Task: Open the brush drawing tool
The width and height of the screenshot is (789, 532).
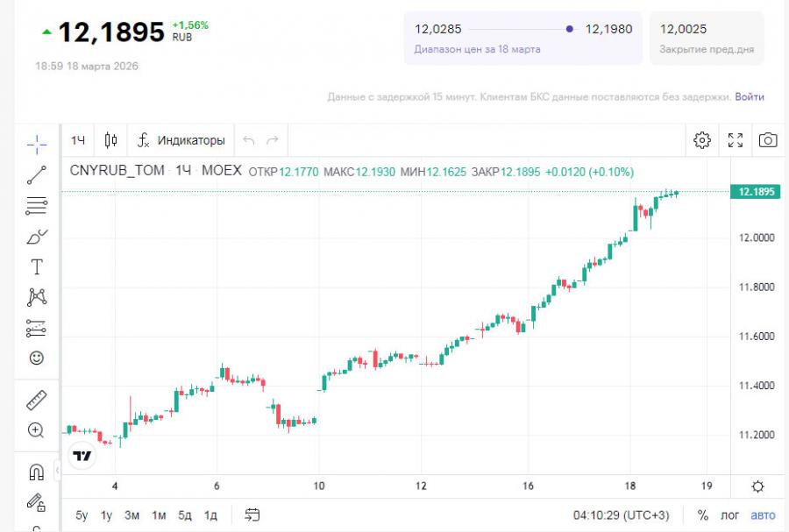Action: pos(36,237)
